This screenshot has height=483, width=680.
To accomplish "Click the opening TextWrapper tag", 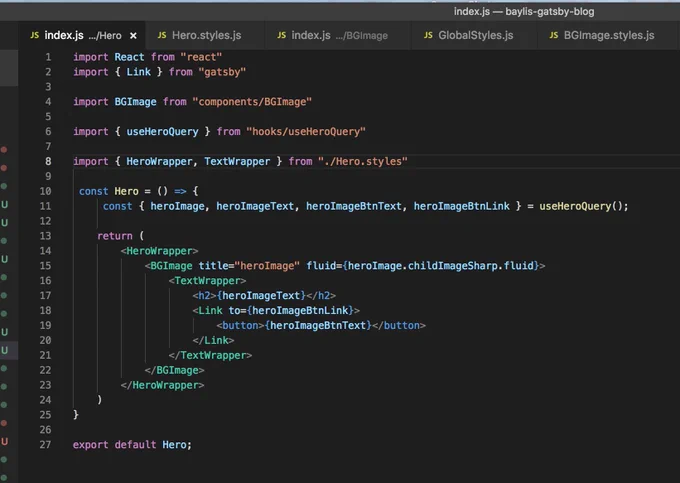I will click(x=207, y=281).
